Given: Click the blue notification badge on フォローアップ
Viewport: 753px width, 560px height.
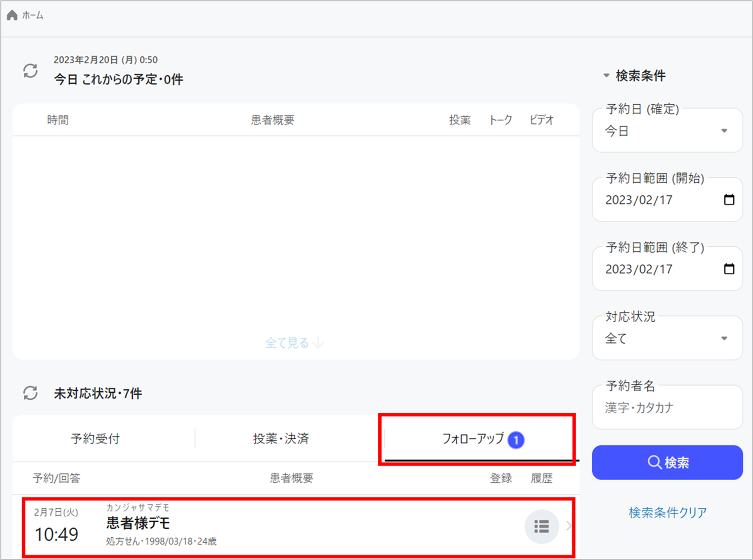Looking at the screenshot, I should point(516,440).
